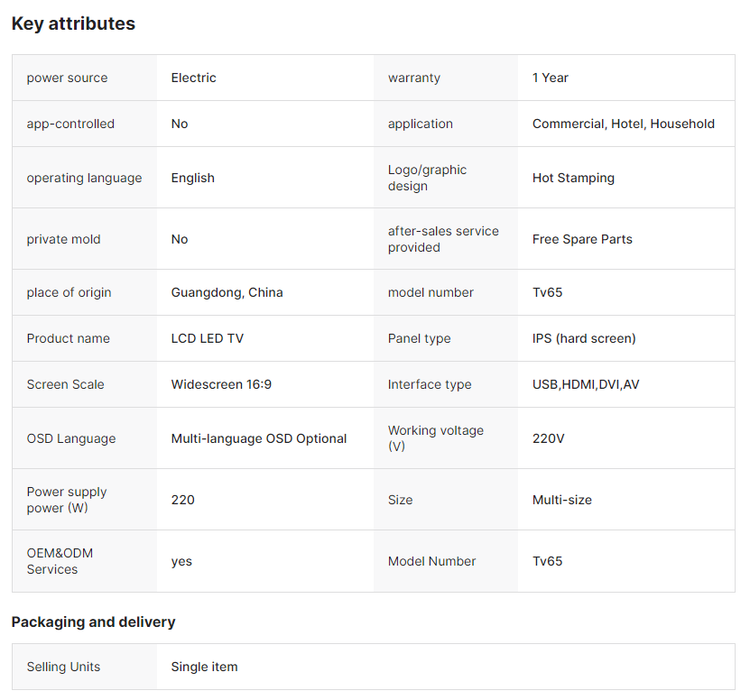750x700 pixels.
Task: Select the 'IPS (hard screen)' panel type
Action: (x=584, y=338)
